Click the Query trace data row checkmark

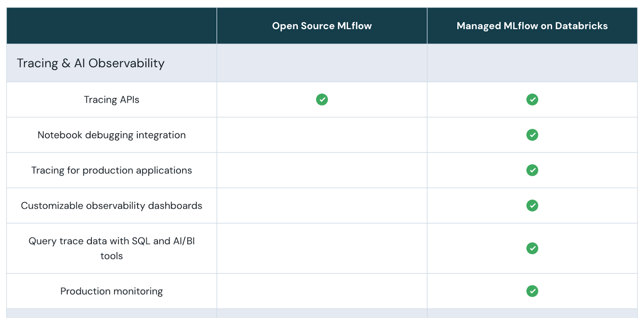[532, 248]
